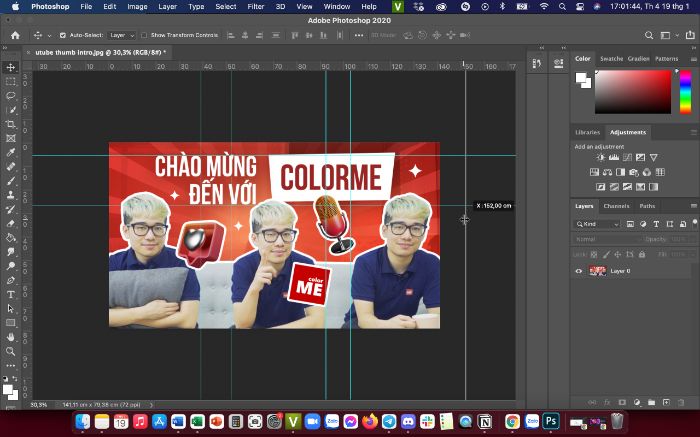
Task: Click the Search icon in options bar
Action: coord(649,35)
